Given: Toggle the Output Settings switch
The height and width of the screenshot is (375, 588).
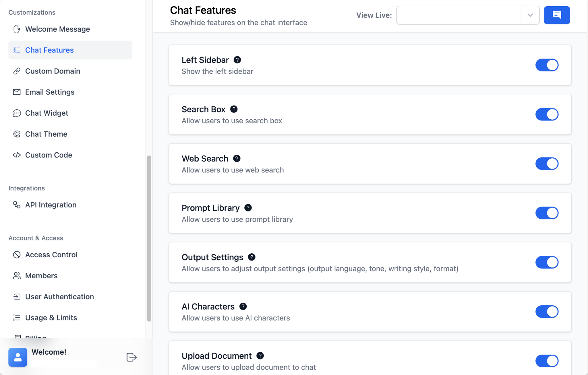Looking at the screenshot, I should (547, 262).
